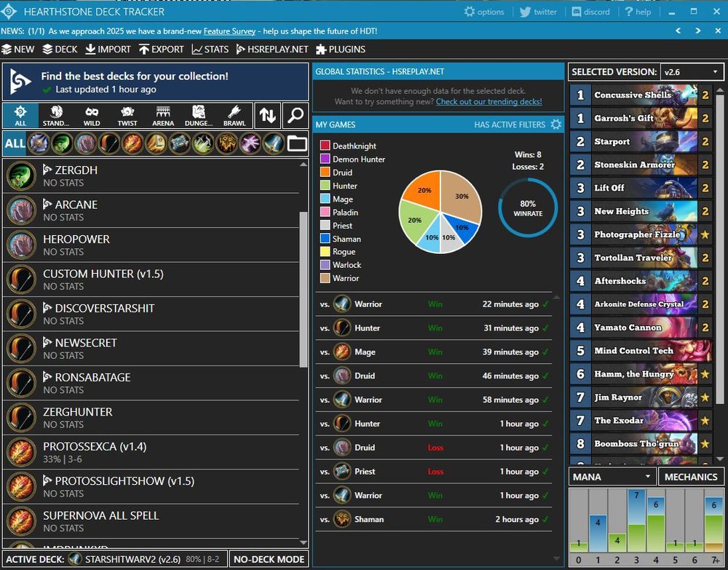This screenshot has width=728, height=570.
Task: Open options from the title bar
Action: click(x=484, y=12)
